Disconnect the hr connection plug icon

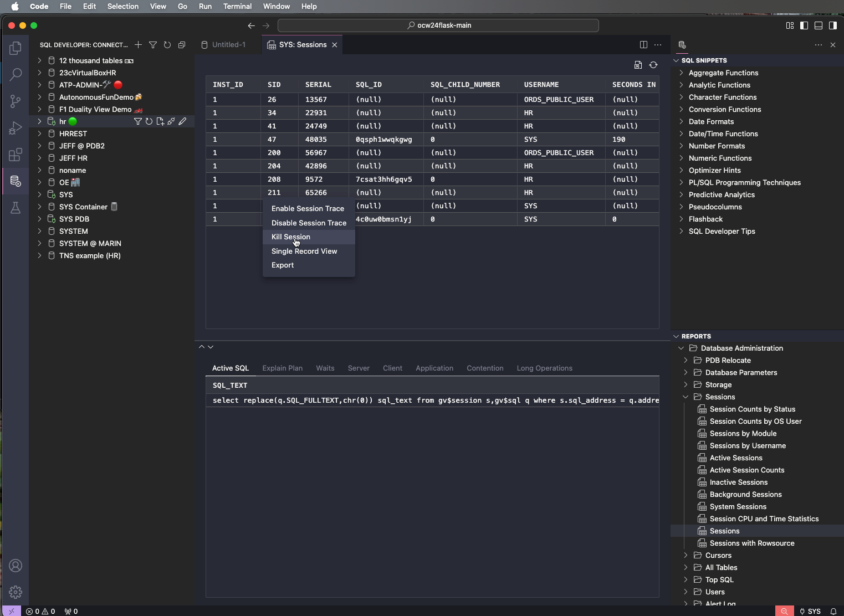coord(171,121)
